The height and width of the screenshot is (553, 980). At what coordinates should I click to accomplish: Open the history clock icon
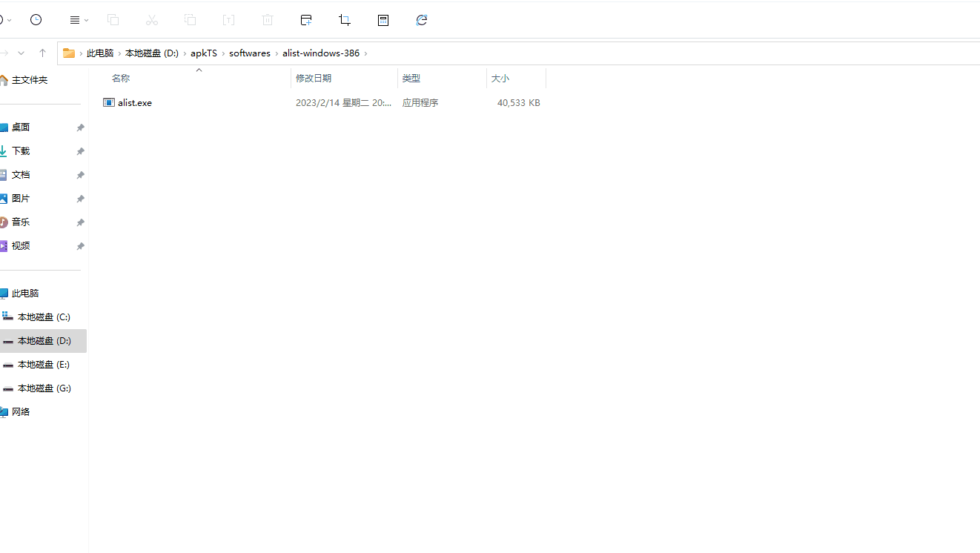point(36,20)
